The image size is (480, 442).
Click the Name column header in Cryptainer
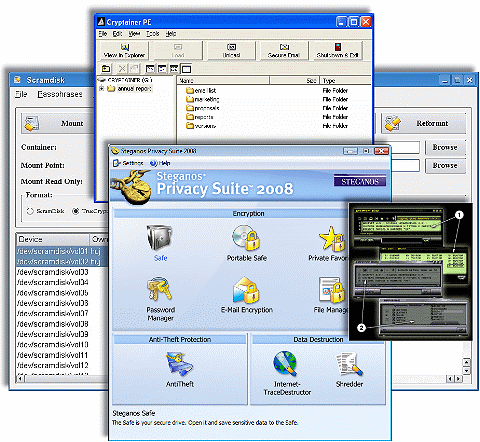pos(223,81)
